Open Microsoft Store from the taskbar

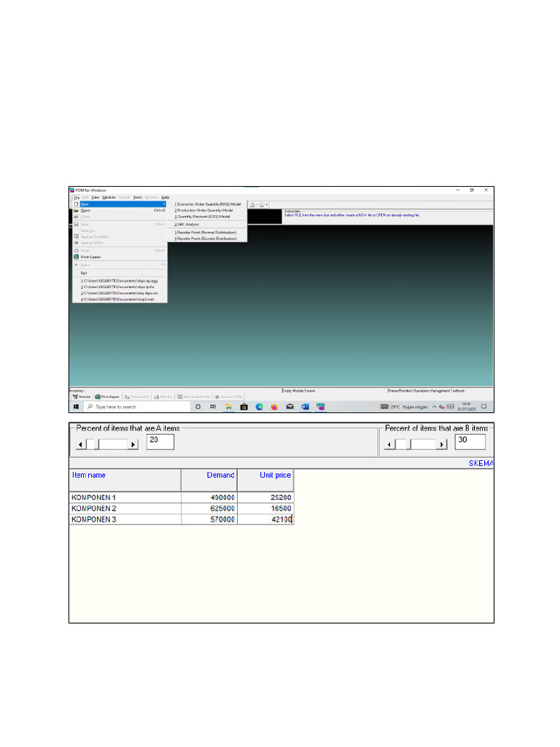[x=244, y=407]
